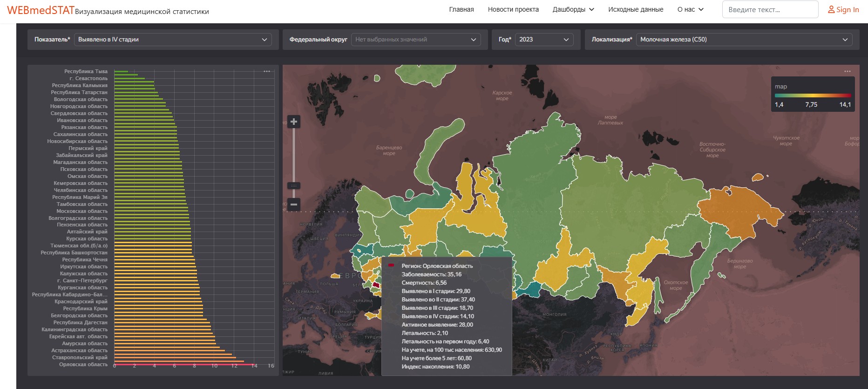868x389 pixels.
Task: Click Orlovskaya oblast red region on map
Action: 376,285
